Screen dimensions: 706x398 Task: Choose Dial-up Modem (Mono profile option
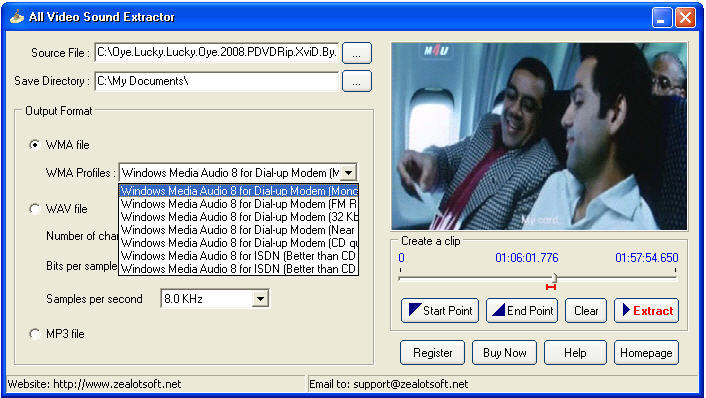(x=239, y=191)
